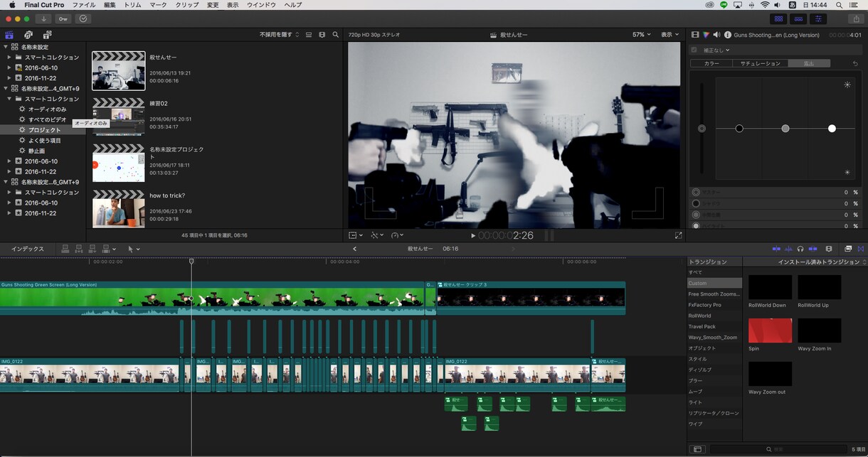Play the viewer clip
Image resolution: width=868 pixels, height=457 pixels.
point(473,235)
